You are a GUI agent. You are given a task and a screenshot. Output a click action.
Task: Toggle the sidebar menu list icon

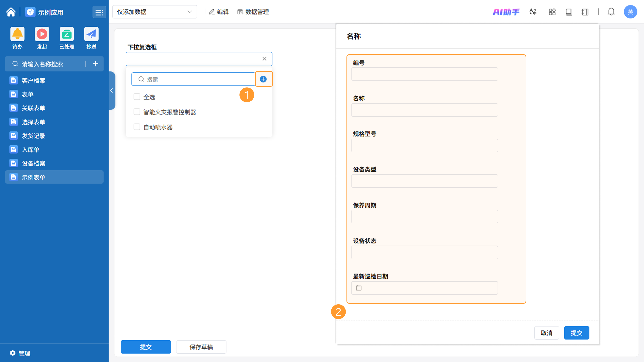99,12
